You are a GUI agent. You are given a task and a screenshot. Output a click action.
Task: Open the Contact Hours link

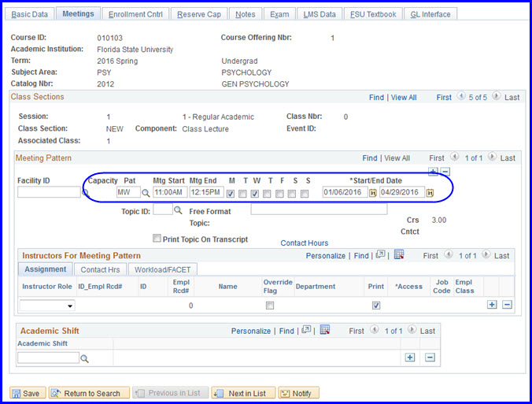[x=304, y=243]
